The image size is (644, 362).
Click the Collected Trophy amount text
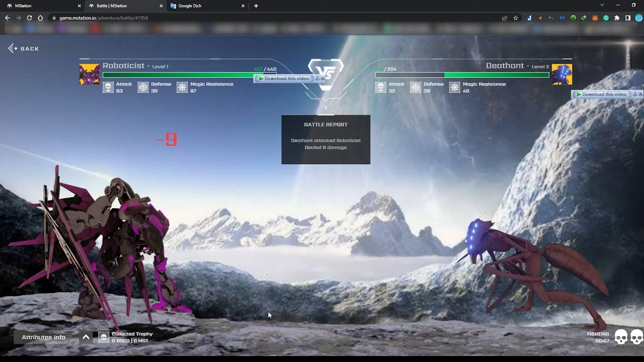[x=130, y=341]
